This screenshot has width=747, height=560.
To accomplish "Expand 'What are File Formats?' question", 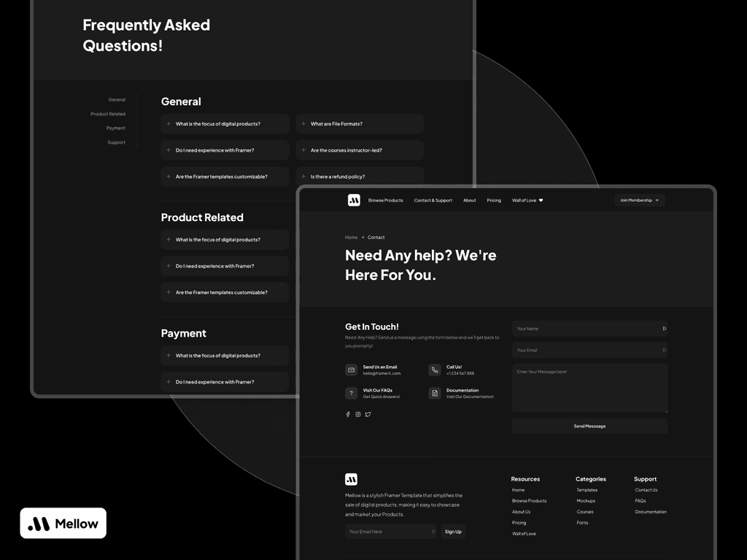I will tap(360, 124).
